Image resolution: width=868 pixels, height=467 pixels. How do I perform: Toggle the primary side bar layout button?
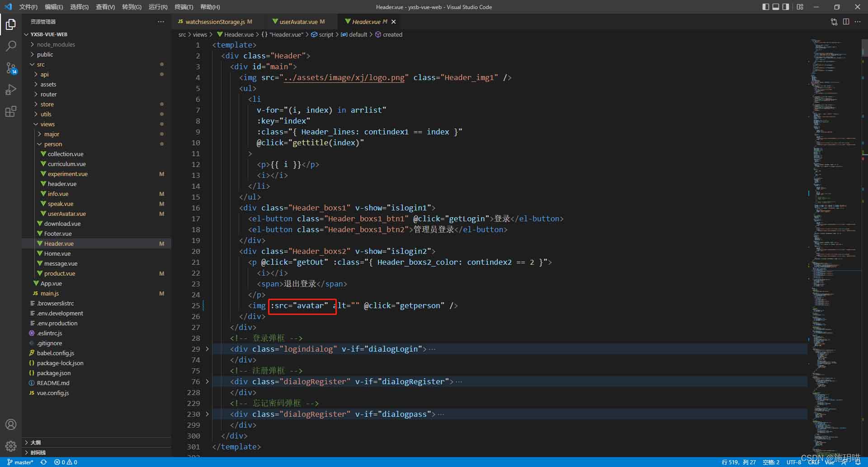click(x=765, y=7)
